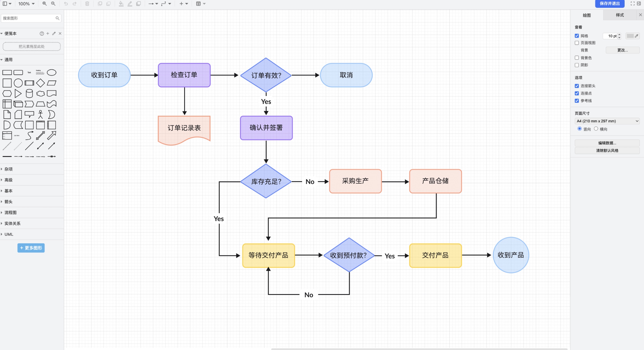Open the A4 page size dropdown
This screenshot has width=644, height=350.
pos(607,121)
